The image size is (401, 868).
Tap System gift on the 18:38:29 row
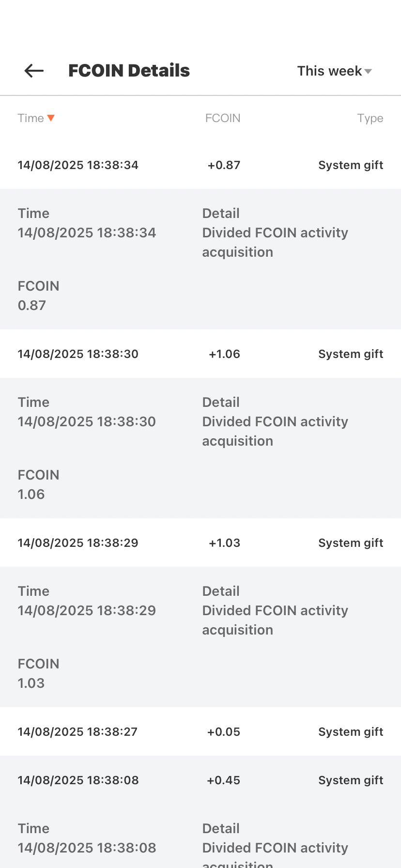[351, 542]
